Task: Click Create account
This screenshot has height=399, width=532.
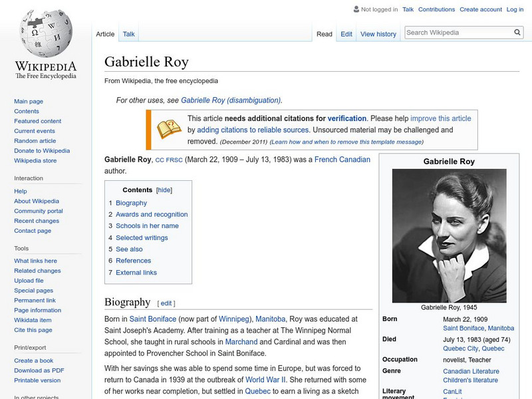Action: click(481, 9)
